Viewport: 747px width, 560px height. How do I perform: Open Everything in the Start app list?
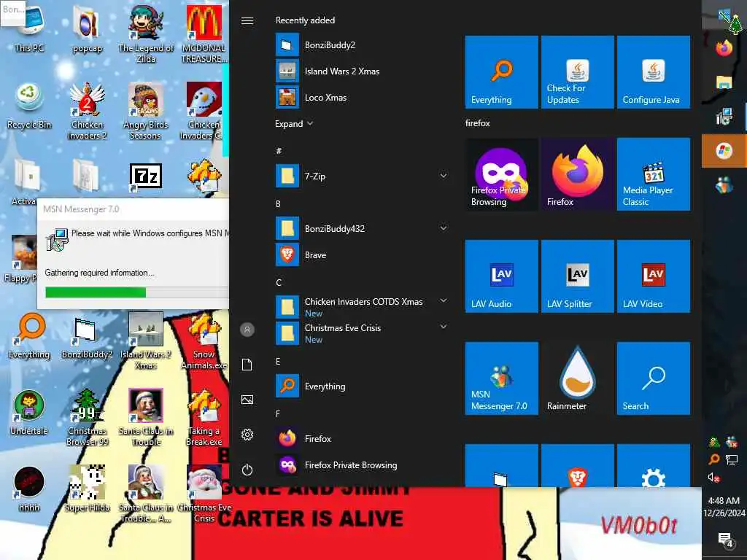362,386
